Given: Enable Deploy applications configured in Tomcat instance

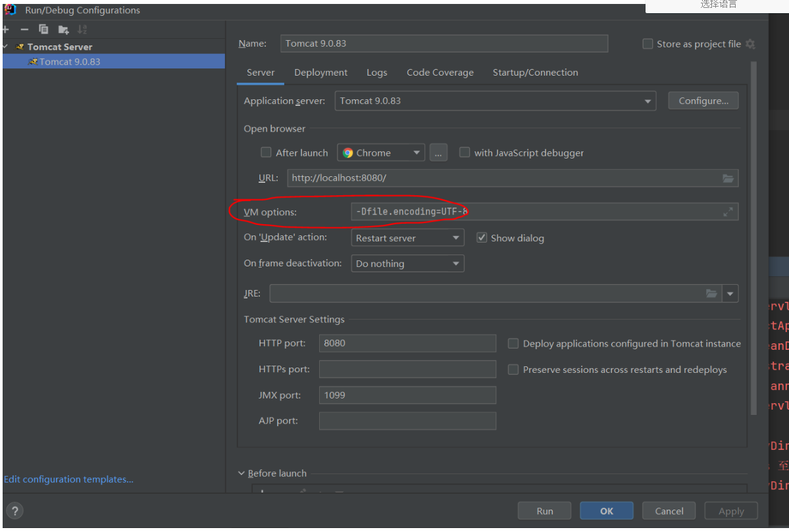Looking at the screenshot, I should tap(513, 343).
